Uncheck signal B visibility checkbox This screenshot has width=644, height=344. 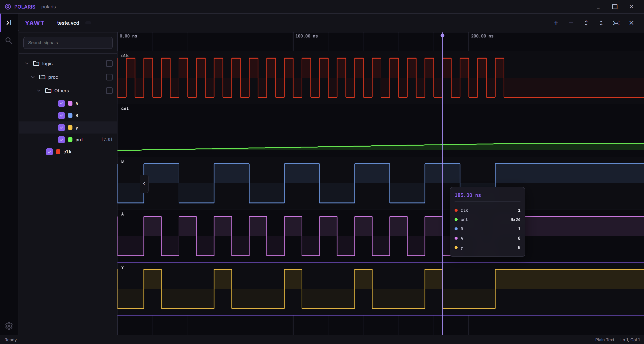tap(61, 115)
